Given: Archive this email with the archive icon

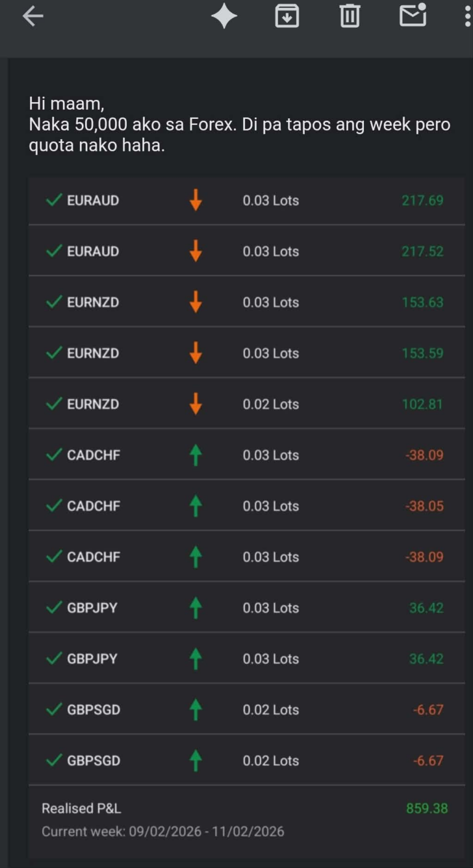Looking at the screenshot, I should tap(287, 17).
